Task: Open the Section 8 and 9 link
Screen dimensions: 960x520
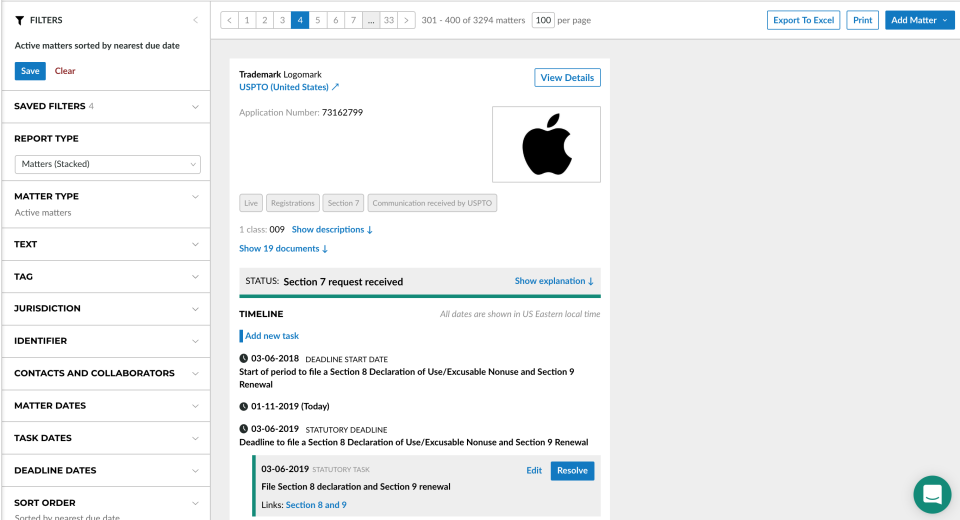Action: coord(316,505)
